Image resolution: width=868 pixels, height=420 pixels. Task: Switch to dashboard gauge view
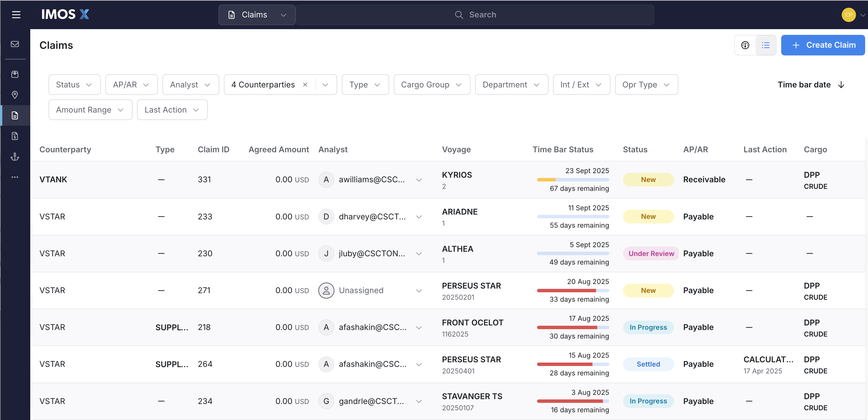click(745, 45)
